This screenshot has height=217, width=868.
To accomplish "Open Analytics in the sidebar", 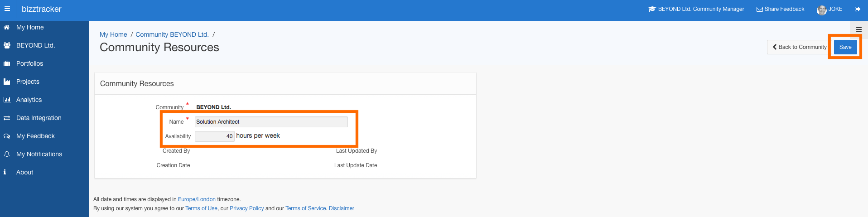I will [29, 100].
